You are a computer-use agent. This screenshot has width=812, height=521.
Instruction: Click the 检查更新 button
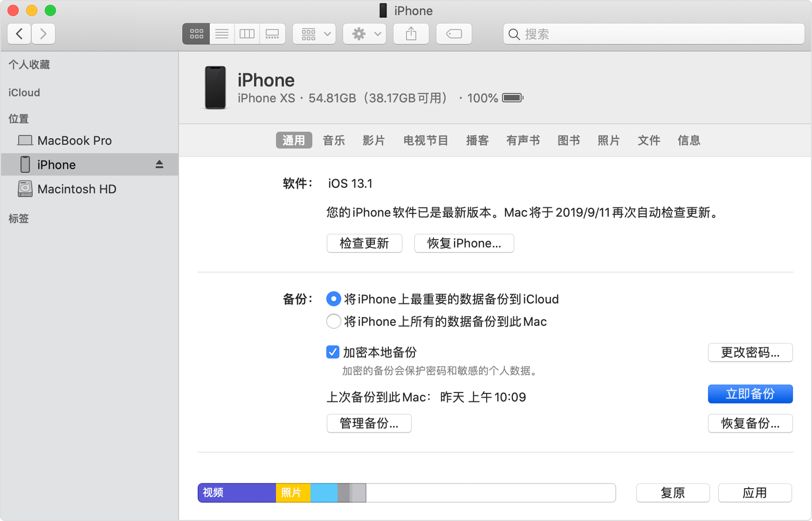pos(364,243)
